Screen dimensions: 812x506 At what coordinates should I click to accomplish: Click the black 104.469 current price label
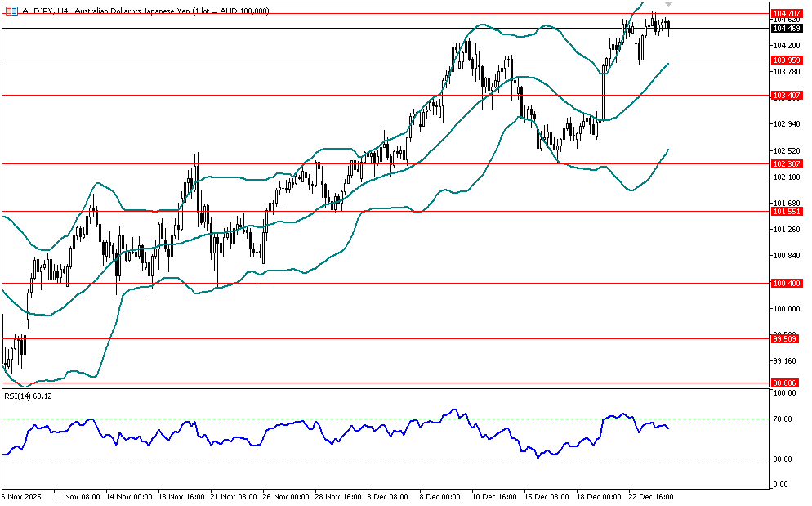[785, 28]
